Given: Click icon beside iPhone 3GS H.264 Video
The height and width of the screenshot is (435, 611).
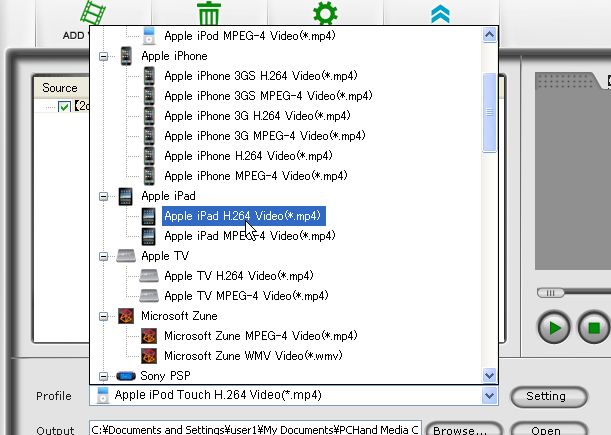Looking at the screenshot, I should pyautogui.click(x=149, y=76).
